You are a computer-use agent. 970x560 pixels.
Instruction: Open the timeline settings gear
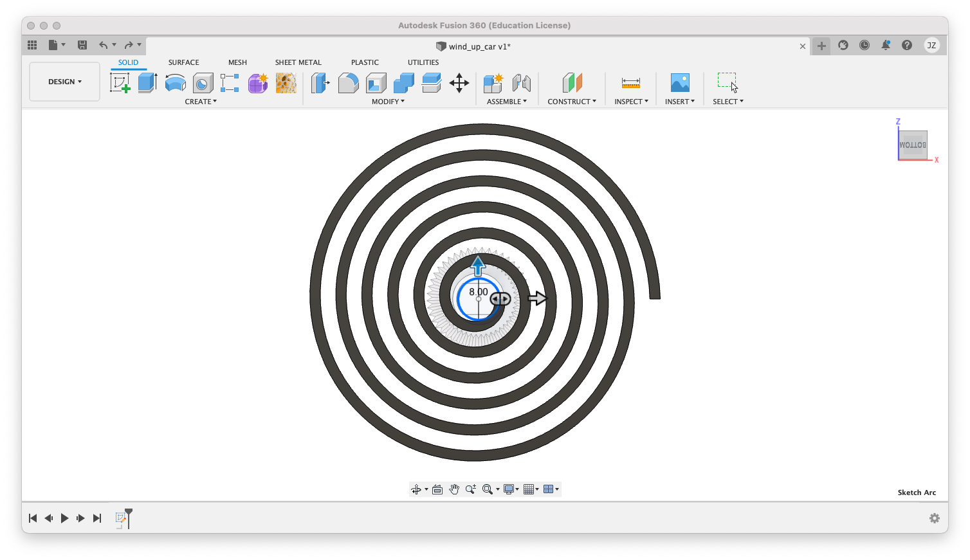(x=934, y=518)
